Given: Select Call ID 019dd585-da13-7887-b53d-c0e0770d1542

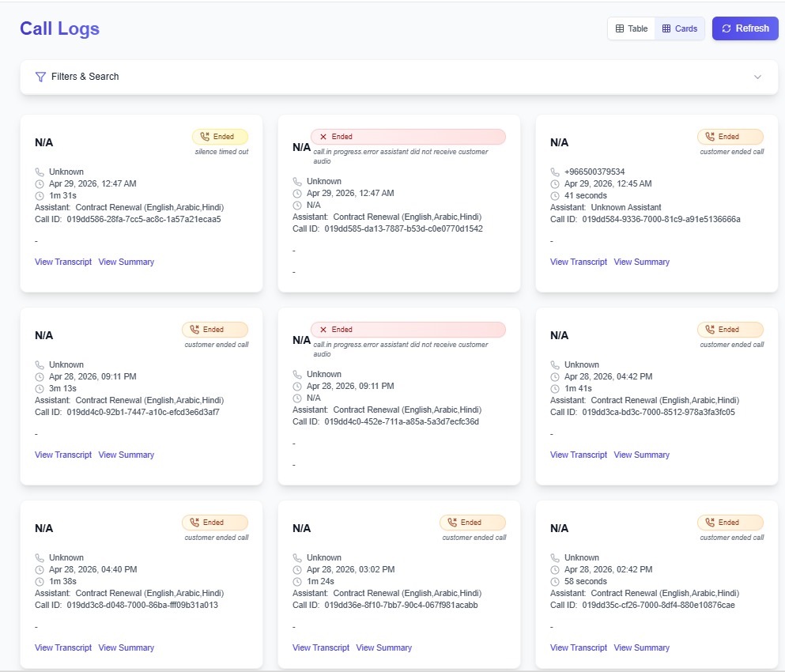Looking at the screenshot, I should click(403, 228).
